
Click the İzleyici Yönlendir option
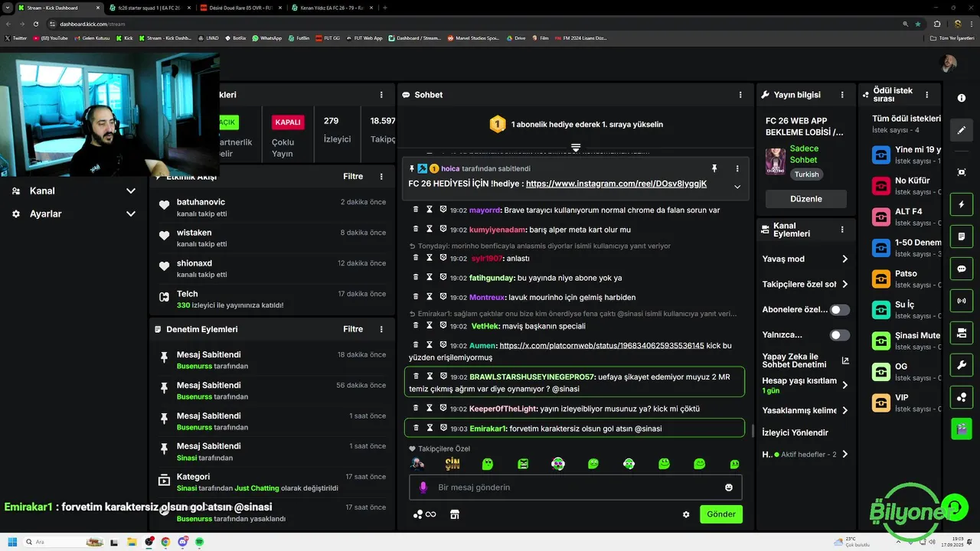[795, 432]
